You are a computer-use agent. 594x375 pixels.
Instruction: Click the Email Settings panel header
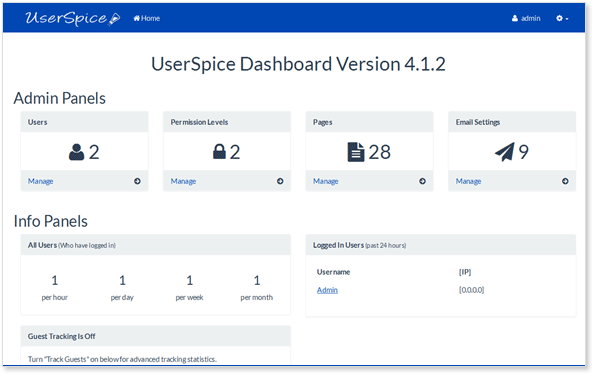pyautogui.click(x=512, y=122)
